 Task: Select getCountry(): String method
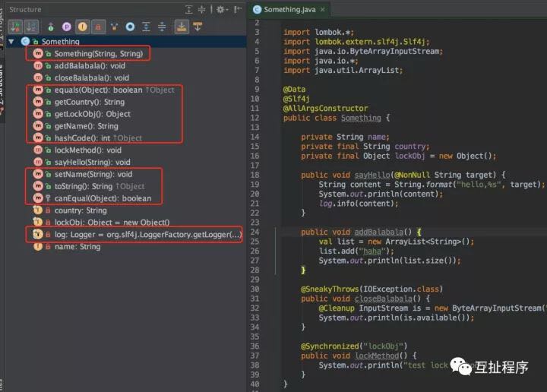[90, 102]
